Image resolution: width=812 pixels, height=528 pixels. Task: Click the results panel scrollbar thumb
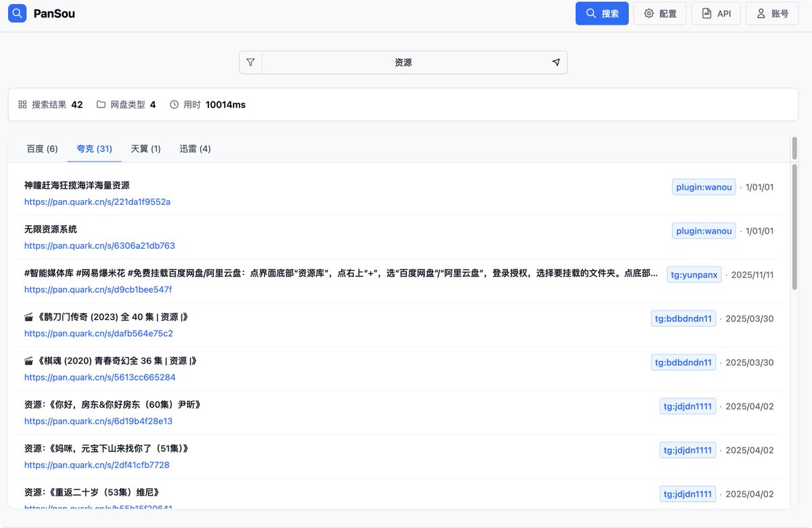click(x=794, y=149)
